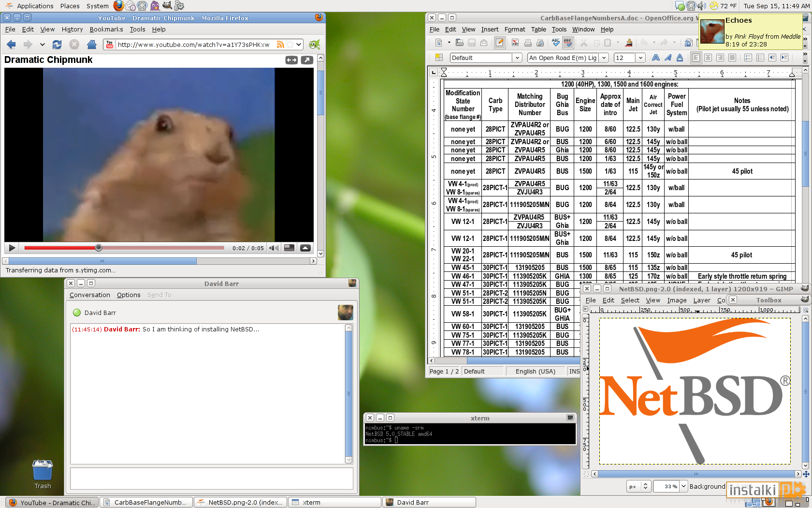Increase indent in OpenOffice

pyautogui.click(x=784, y=58)
